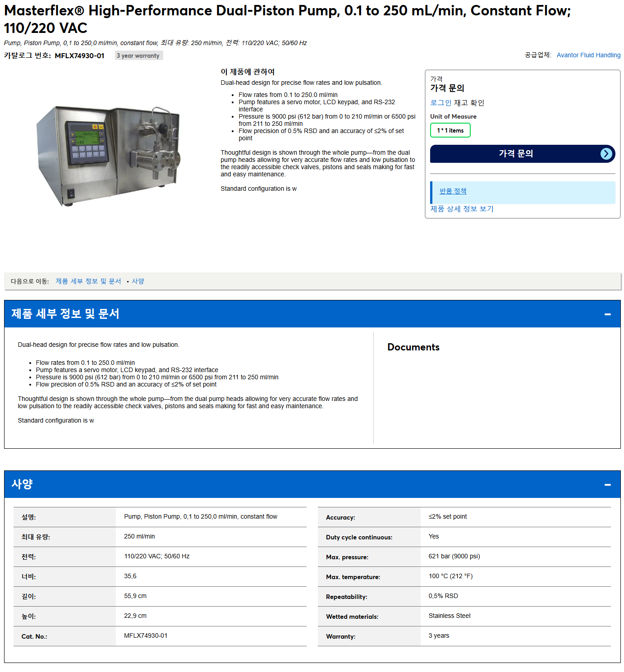Click the 621 bar (9000 psi) value
Viewport: 624px width, 672px height.
click(x=454, y=556)
